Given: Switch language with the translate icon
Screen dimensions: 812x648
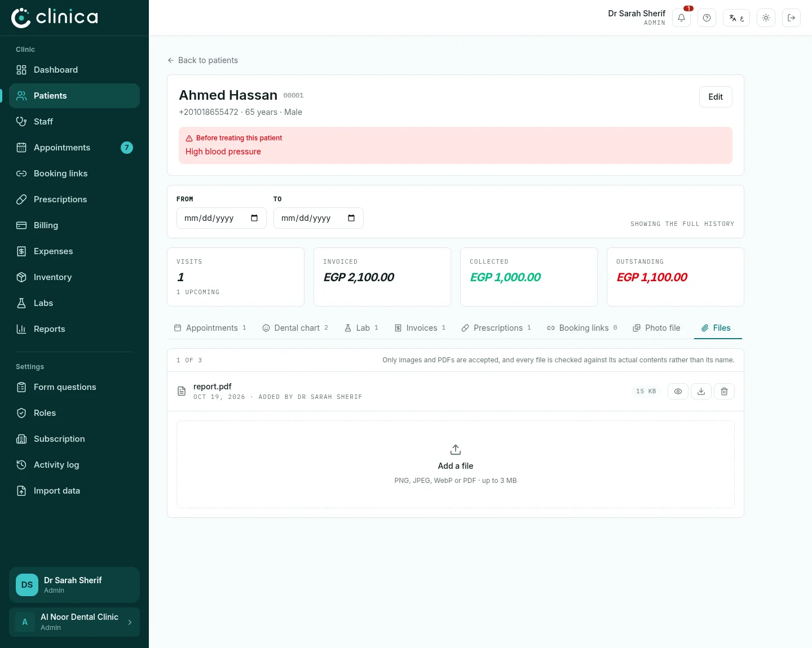Looking at the screenshot, I should tap(736, 18).
